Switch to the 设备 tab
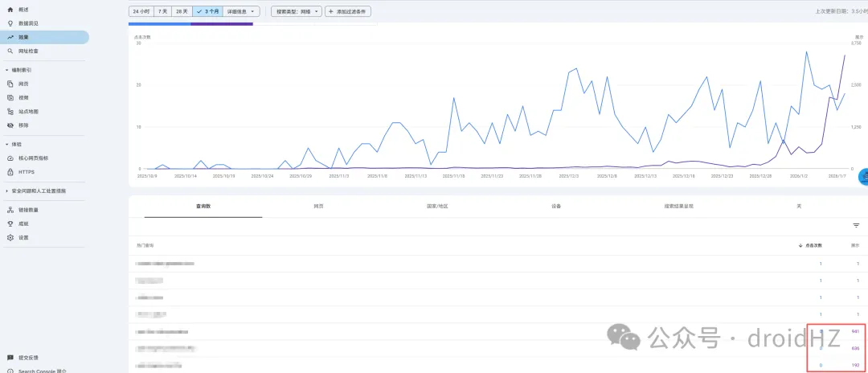The width and height of the screenshot is (868, 373). (556, 207)
